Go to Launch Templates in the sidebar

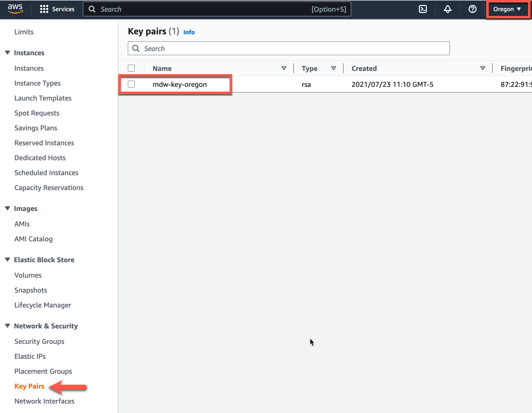tap(43, 98)
